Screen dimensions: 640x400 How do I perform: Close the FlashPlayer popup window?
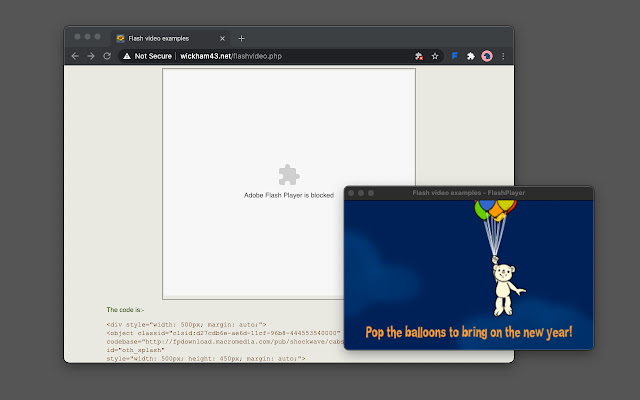(350, 192)
